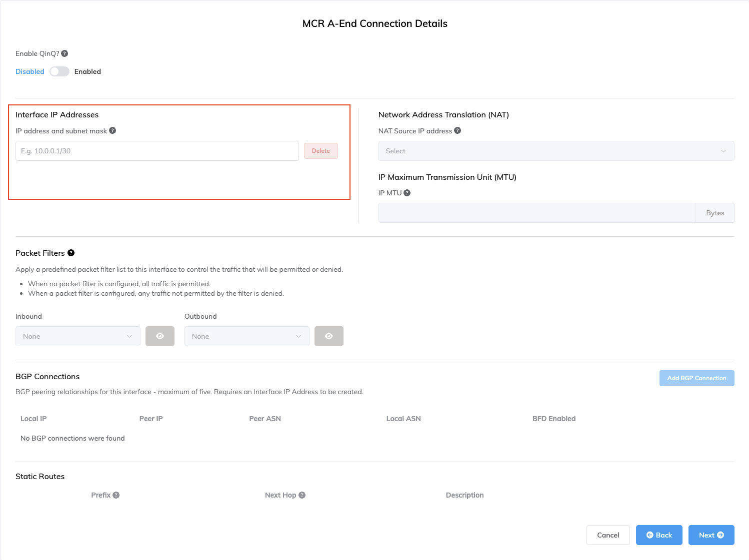
Task: Open the Enable QinQ help tooltip
Action: click(x=64, y=53)
